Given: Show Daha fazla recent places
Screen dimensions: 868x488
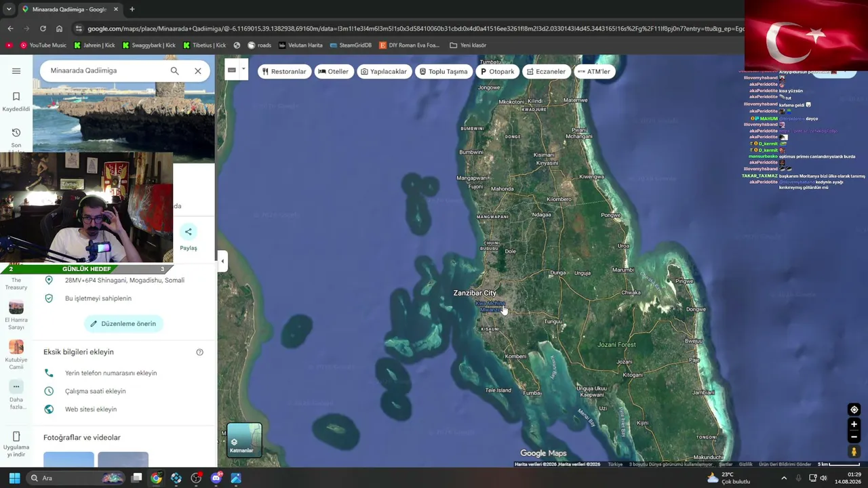Looking at the screenshot, I should coord(16,395).
